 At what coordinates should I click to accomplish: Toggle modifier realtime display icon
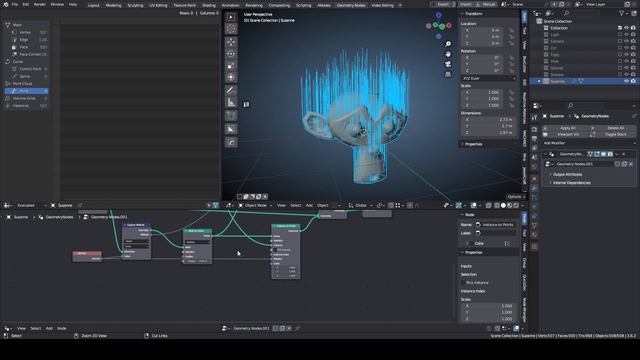click(603, 154)
